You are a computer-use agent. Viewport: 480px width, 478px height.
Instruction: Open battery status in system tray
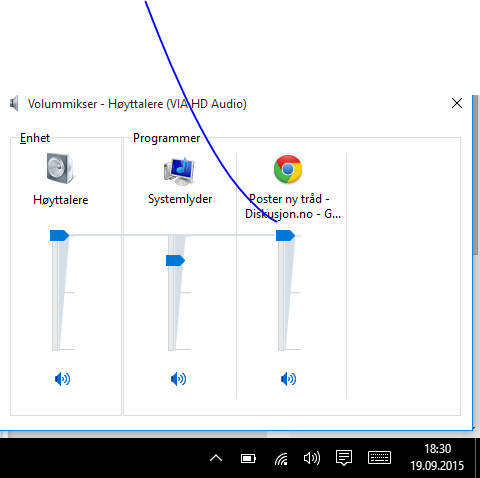[248, 459]
